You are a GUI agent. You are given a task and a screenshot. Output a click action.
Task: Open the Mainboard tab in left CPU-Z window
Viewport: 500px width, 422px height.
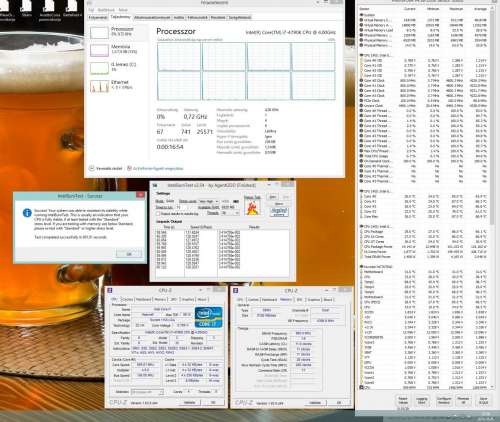coord(143,299)
